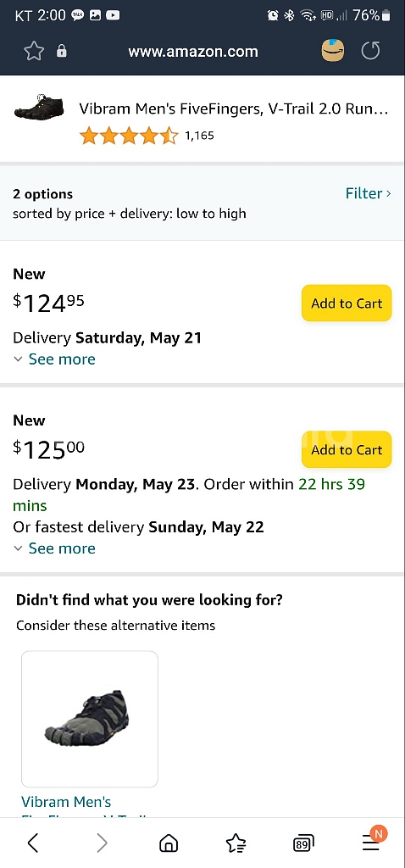The height and width of the screenshot is (868, 405).
Task: Open bookmarks list star icon
Action: click(236, 843)
